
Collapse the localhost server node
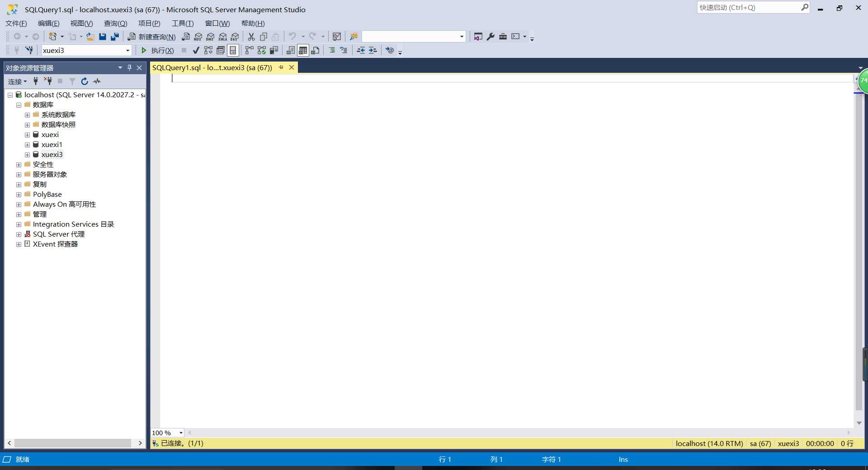coord(10,95)
